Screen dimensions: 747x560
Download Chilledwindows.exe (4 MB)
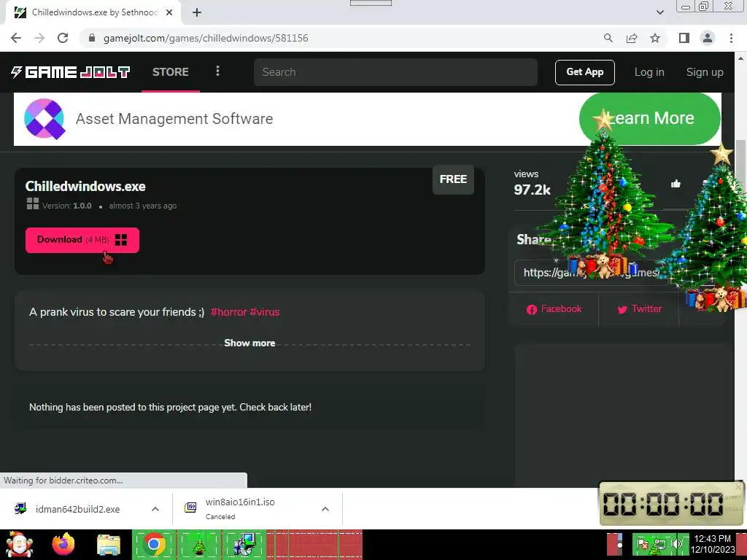[x=82, y=240]
